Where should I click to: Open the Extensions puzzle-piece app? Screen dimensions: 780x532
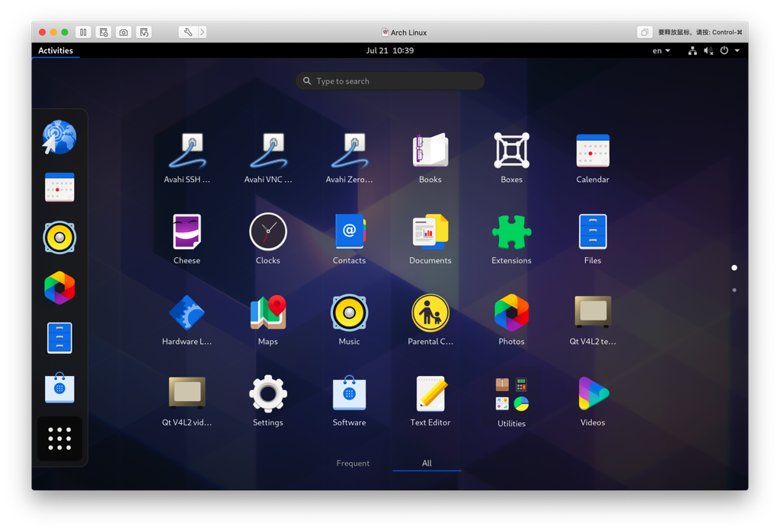pyautogui.click(x=511, y=232)
